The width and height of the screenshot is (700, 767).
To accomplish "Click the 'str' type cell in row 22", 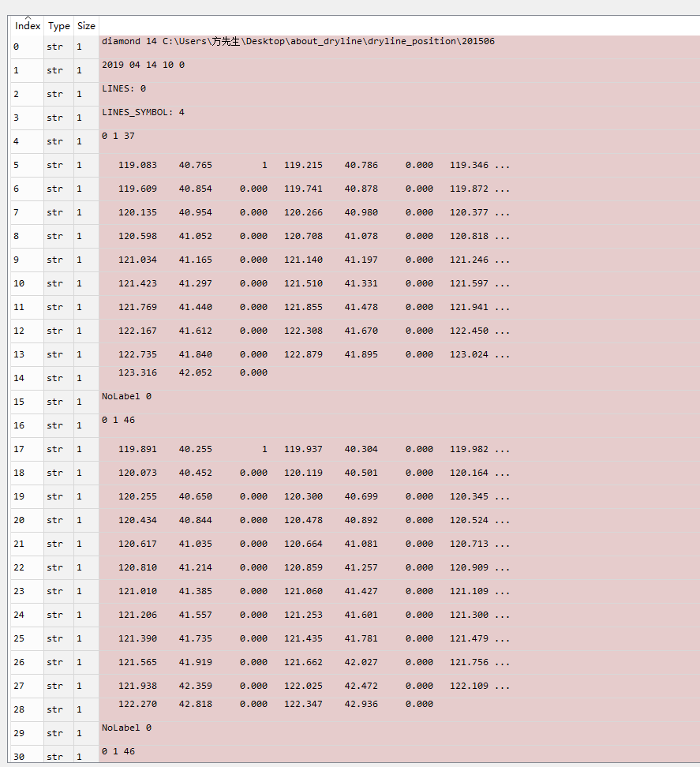I will pos(58,567).
